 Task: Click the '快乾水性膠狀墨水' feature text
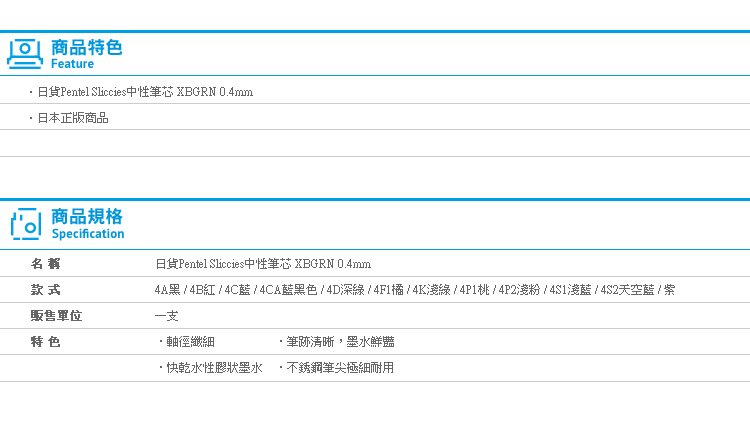(214, 368)
